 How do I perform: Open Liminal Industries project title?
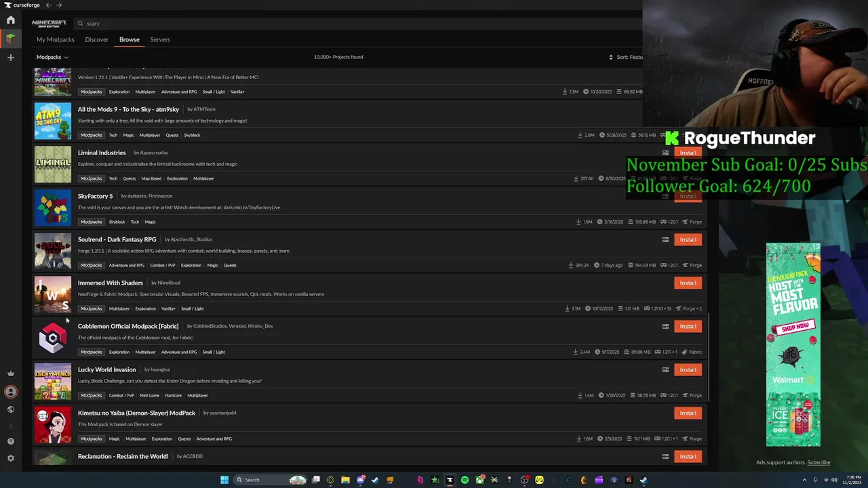click(x=102, y=152)
